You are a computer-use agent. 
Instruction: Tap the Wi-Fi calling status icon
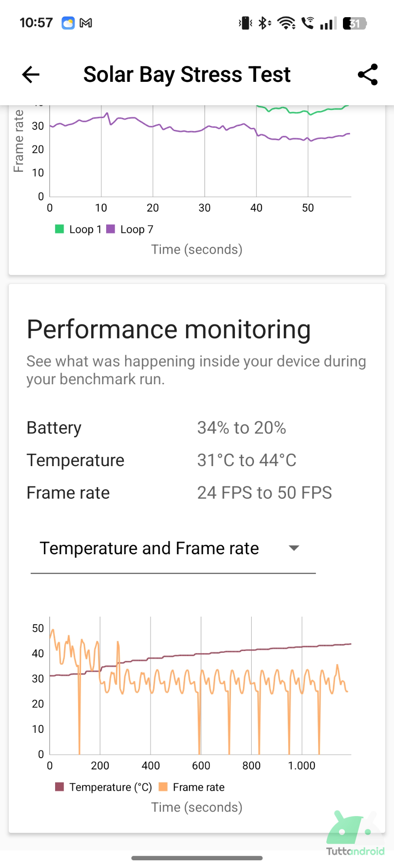(x=308, y=23)
